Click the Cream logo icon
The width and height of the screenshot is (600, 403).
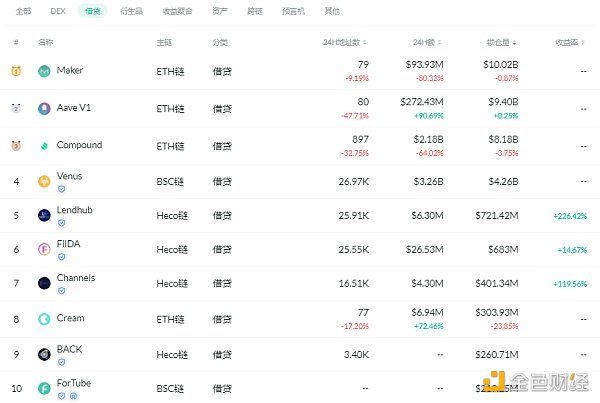(44, 319)
